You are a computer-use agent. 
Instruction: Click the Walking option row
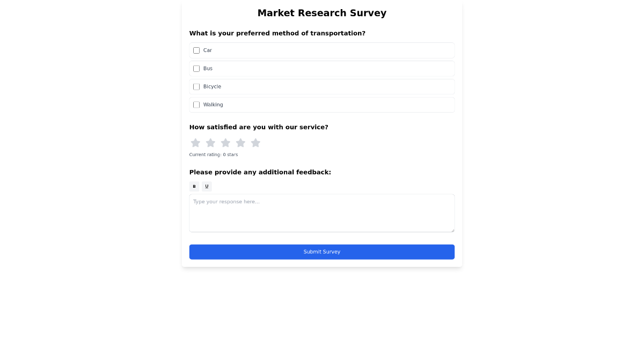[322, 105]
